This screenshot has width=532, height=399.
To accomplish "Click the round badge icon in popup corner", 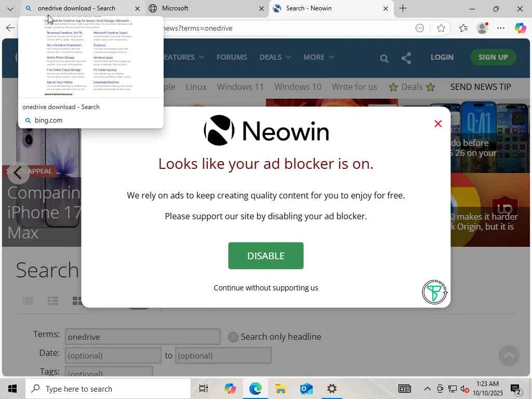I will pos(435,292).
